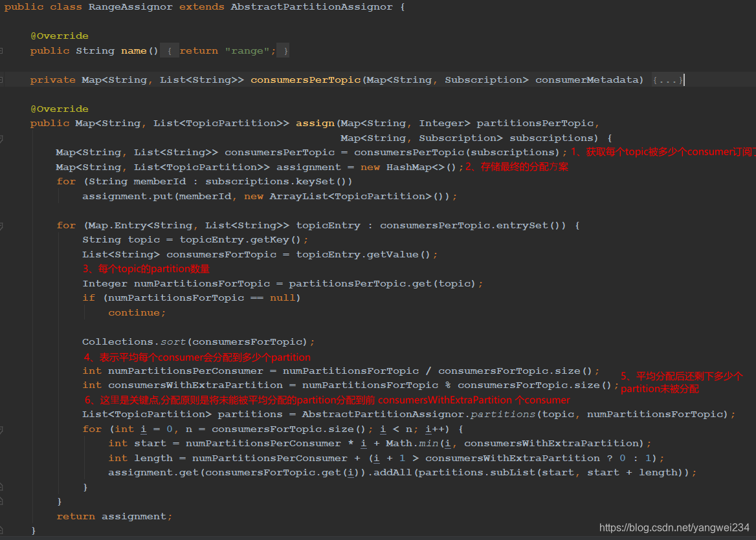Click the String topic variable declaration
The height and width of the screenshot is (540, 756).
[121, 240]
